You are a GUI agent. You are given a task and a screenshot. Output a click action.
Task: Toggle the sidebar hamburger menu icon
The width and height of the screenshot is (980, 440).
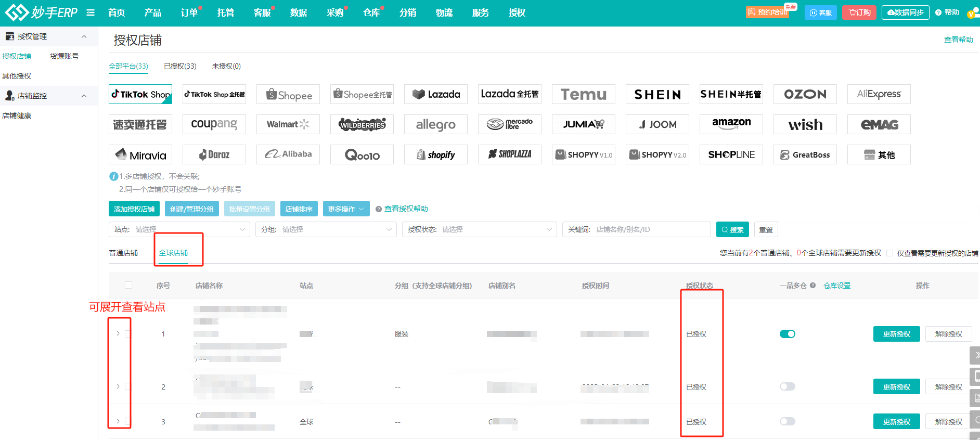[x=91, y=12]
